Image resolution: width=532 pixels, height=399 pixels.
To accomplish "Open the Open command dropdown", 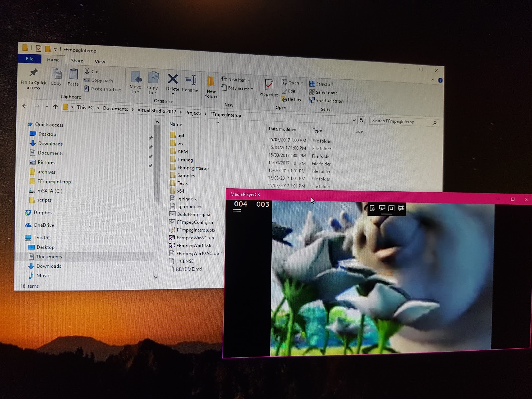I will coord(302,83).
